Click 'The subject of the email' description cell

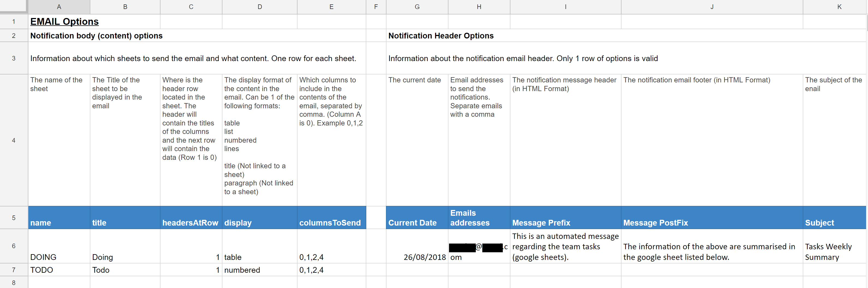[835, 140]
